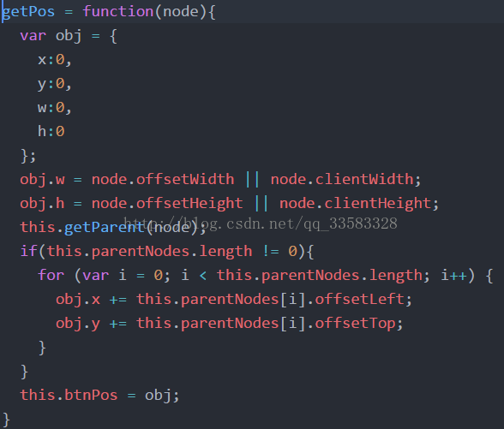Place cursor on the 'h:0' property line
The height and width of the screenshot is (429, 504).
(51, 131)
